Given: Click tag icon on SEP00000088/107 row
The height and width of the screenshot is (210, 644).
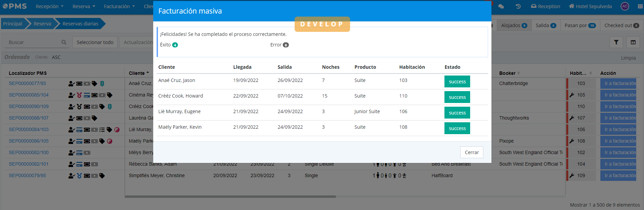Looking at the screenshot, I should [95, 118].
